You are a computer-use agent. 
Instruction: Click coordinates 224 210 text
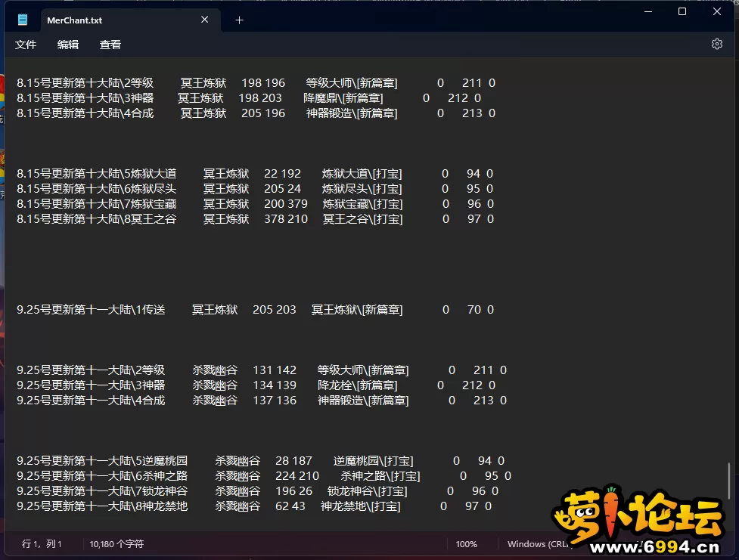[297, 475]
